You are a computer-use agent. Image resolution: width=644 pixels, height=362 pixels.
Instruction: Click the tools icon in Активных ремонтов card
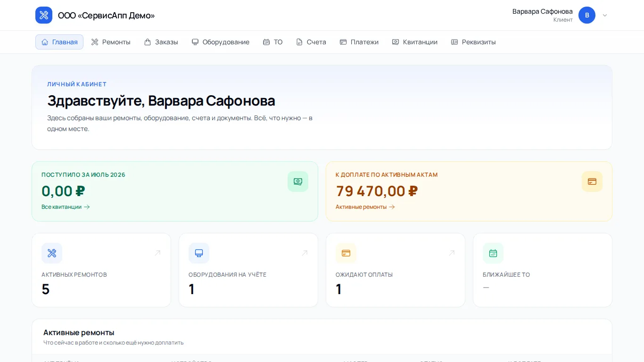52,253
